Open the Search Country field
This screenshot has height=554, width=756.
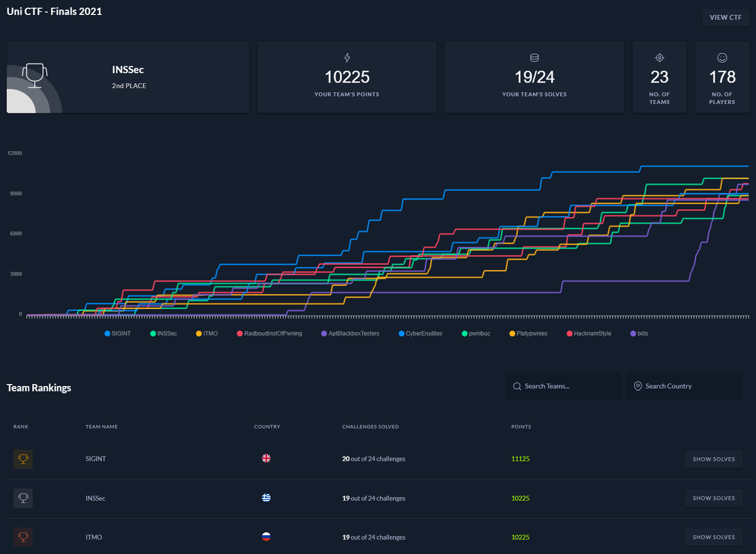(684, 386)
